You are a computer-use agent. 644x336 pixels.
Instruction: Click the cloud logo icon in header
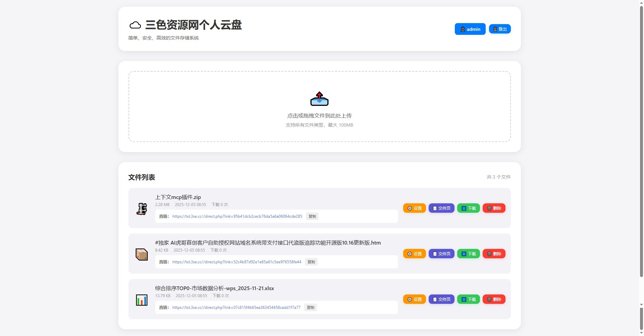[135, 25]
